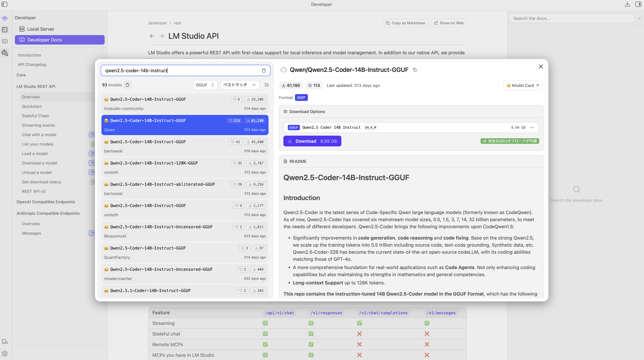Expand the Q4_K_M download option chevron
The height and width of the screenshot is (360, 644).
(x=532, y=127)
